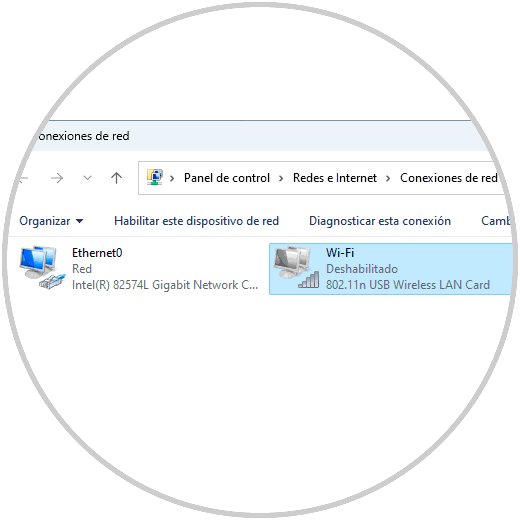This screenshot has height=520, width=520.
Task: Select the Intel(R) 82574L Gigabit Network text
Action: click(165, 285)
